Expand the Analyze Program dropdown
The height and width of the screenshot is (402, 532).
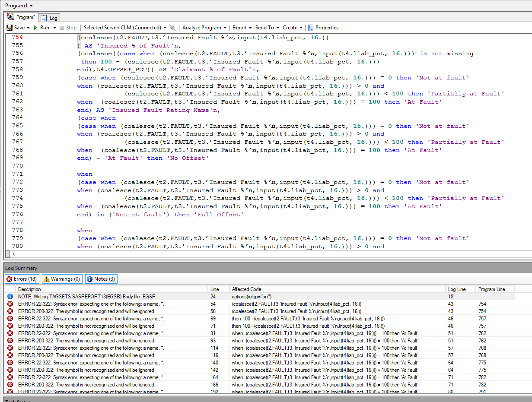[x=225, y=28]
